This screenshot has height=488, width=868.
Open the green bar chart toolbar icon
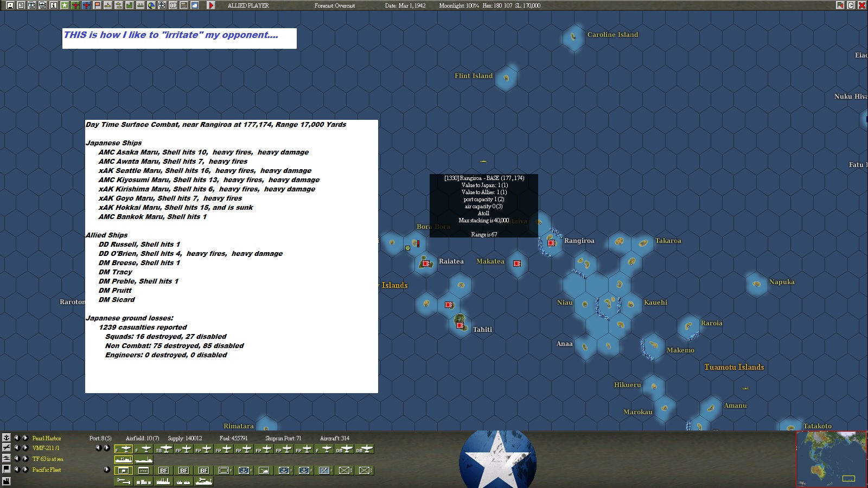pos(130,5)
